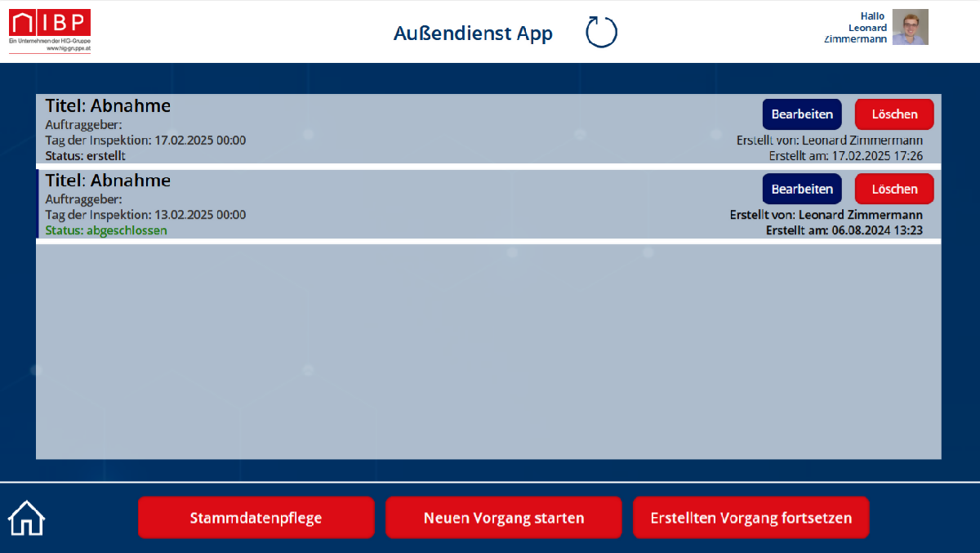Viewport: 980px width, 553px height.
Task: Click the green Status: abgeschlossen text
Action: (x=106, y=230)
